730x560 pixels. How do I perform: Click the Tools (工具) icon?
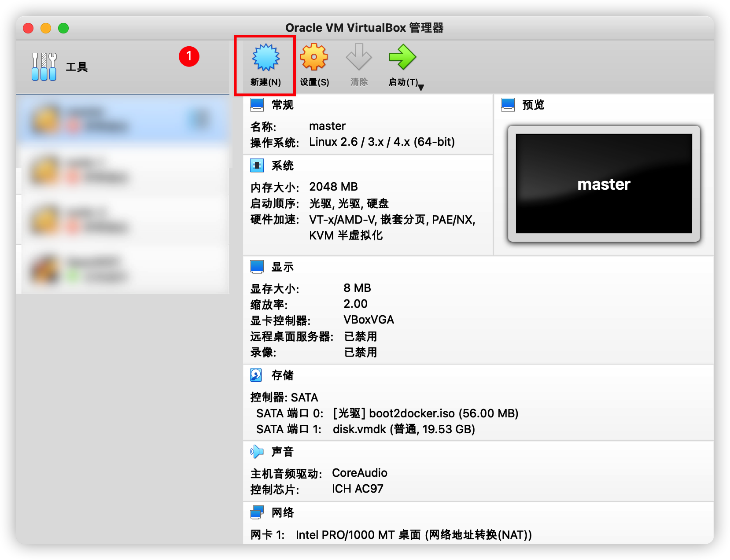click(44, 67)
